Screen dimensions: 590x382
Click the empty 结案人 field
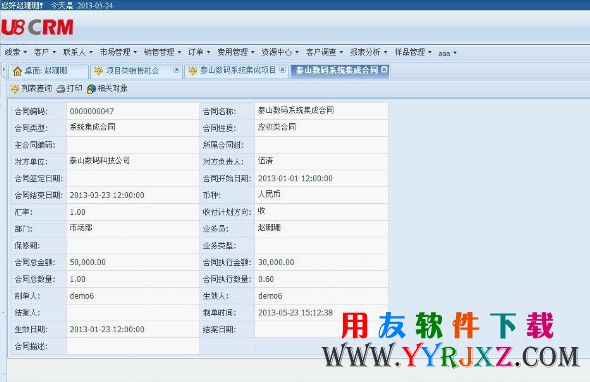132,313
